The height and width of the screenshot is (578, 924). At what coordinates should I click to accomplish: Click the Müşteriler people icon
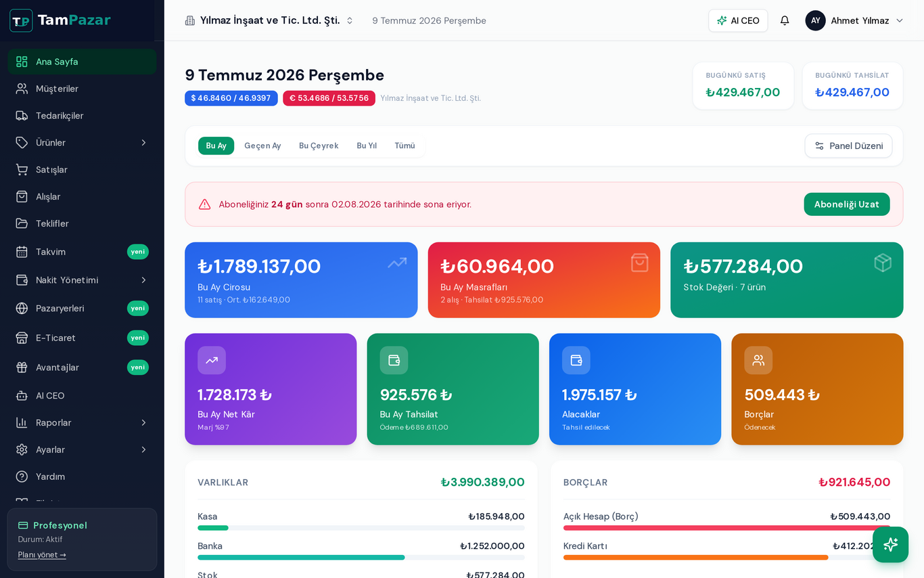click(22, 89)
